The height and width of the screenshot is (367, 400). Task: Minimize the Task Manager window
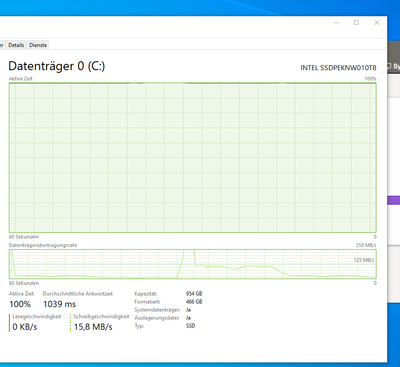click(x=336, y=23)
